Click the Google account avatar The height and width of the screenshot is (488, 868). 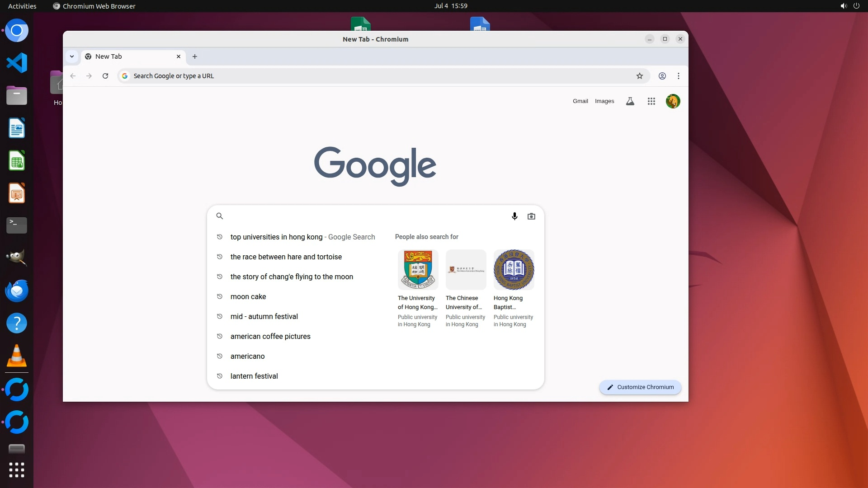[x=673, y=101]
